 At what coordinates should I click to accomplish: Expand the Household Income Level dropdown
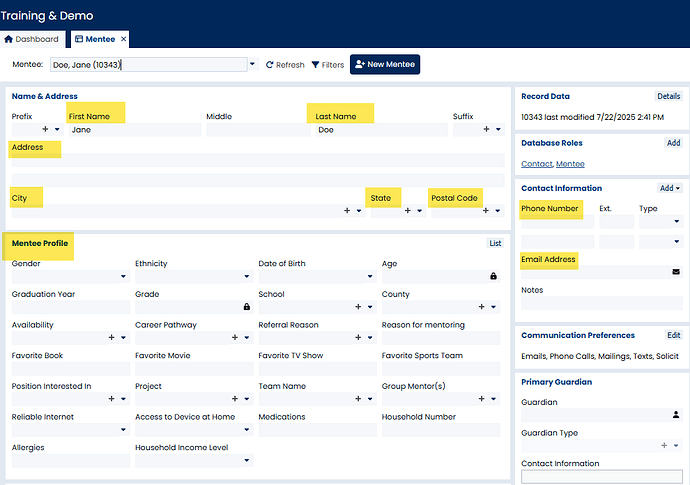click(x=246, y=461)
